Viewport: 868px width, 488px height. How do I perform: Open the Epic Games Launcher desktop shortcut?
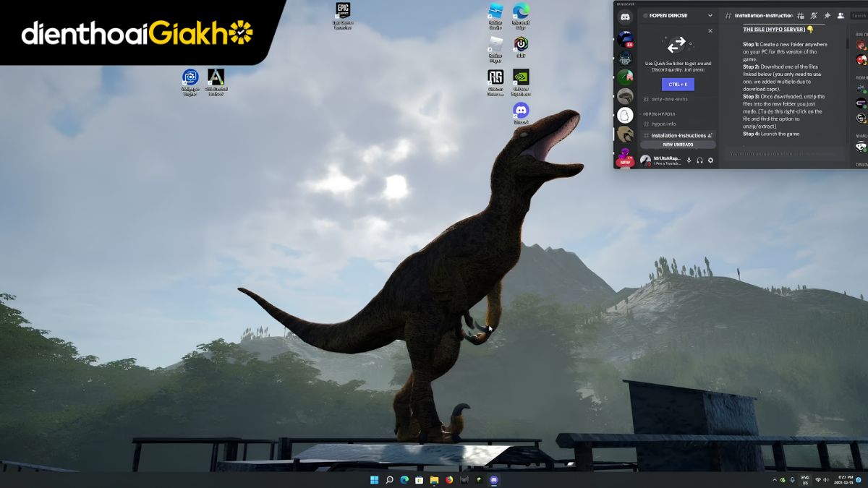[343, 14]
